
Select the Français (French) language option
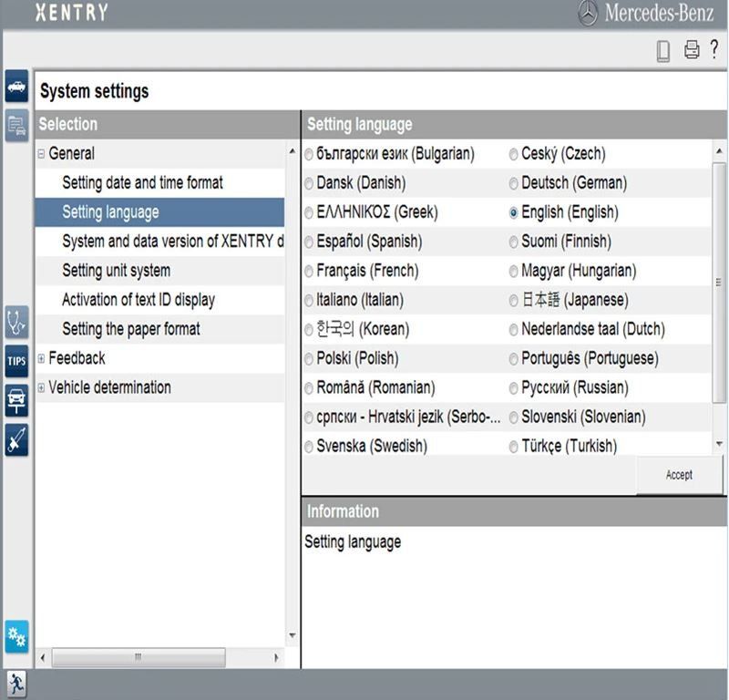(309, 271)
